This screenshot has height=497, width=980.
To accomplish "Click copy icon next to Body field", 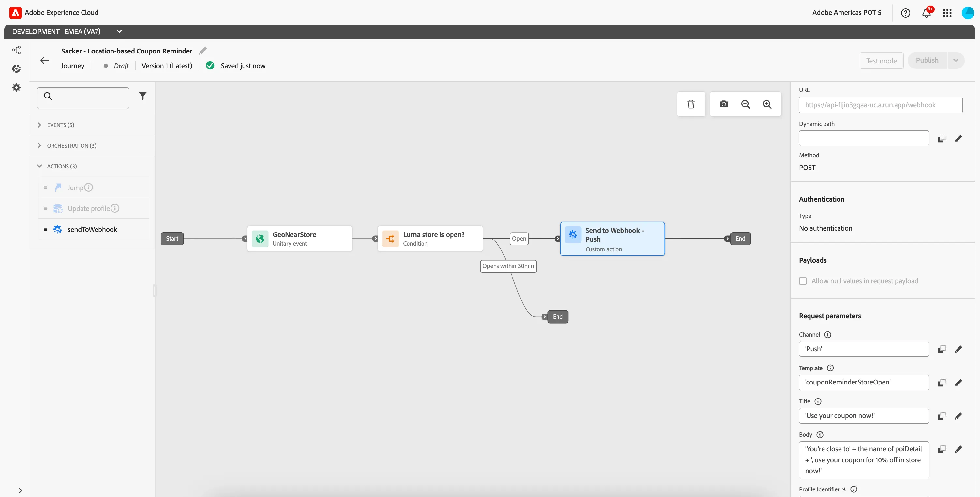I will pos(942,449).
